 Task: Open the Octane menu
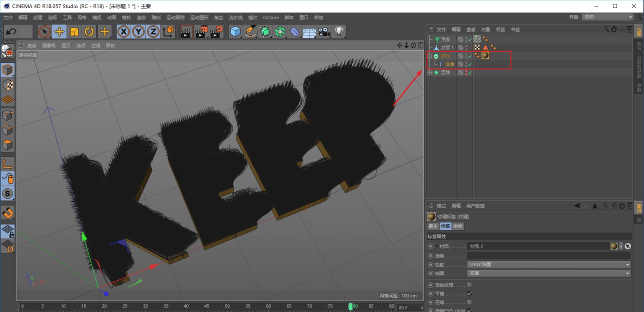pos(271,17)
